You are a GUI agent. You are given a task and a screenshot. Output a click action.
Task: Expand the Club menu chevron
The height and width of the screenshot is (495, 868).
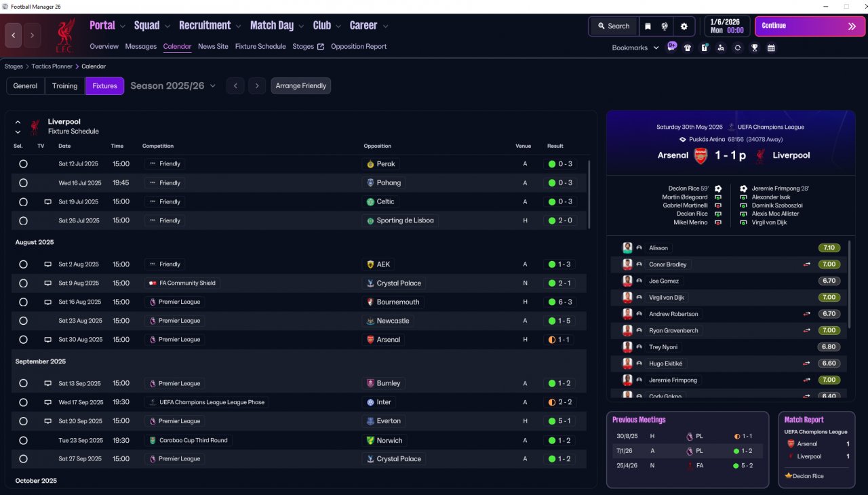(x=338, y=26)
